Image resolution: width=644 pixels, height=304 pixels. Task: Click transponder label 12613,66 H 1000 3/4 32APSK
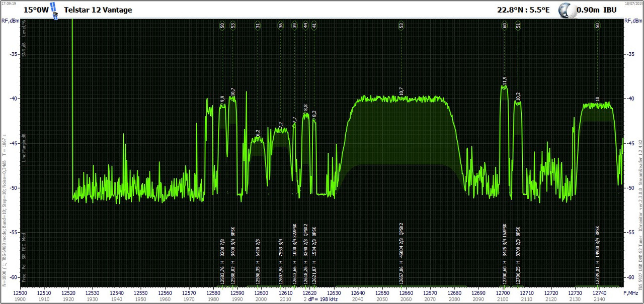[295, 255]
